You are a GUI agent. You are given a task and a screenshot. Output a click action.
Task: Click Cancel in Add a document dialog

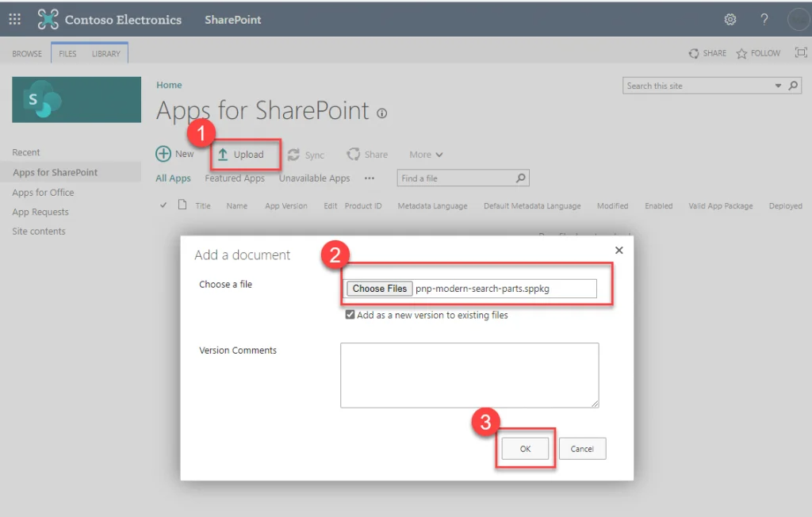582,449
